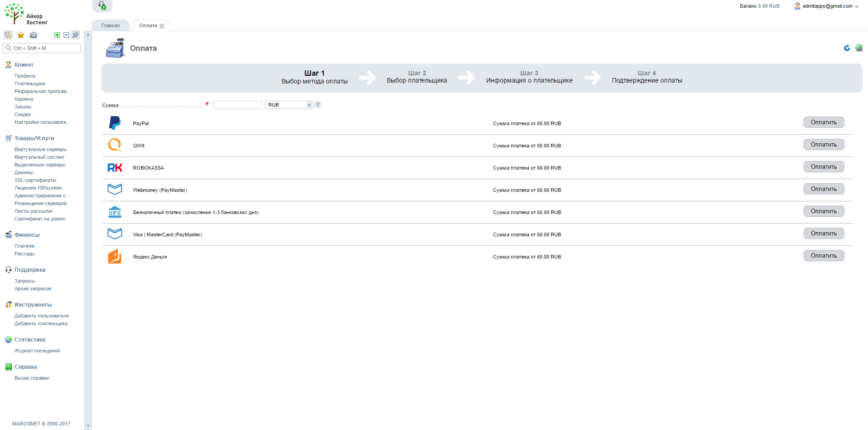The width and height of the screenshot is (868, 430).
Task: Open Плательщики in the sidebar
Action: (30, 84)
